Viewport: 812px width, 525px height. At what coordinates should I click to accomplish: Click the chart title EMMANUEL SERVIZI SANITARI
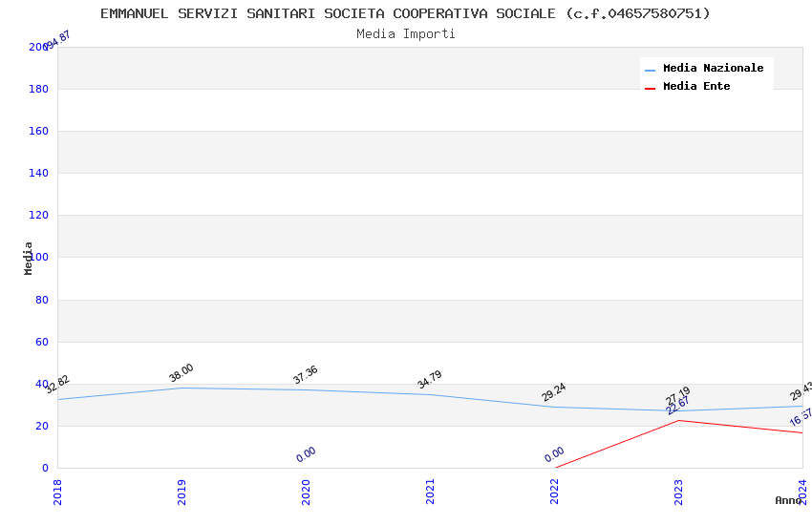coord(405,13)
